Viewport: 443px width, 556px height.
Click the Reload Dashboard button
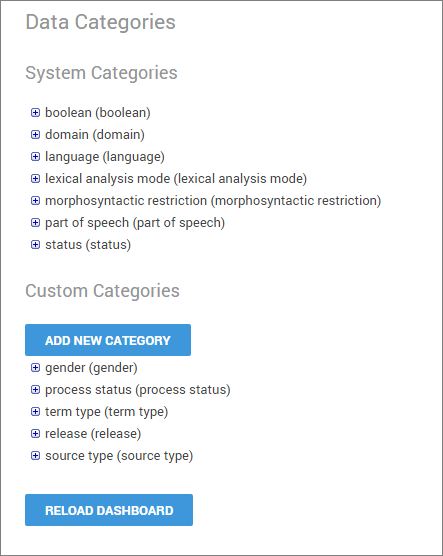(x=109, y=510)
